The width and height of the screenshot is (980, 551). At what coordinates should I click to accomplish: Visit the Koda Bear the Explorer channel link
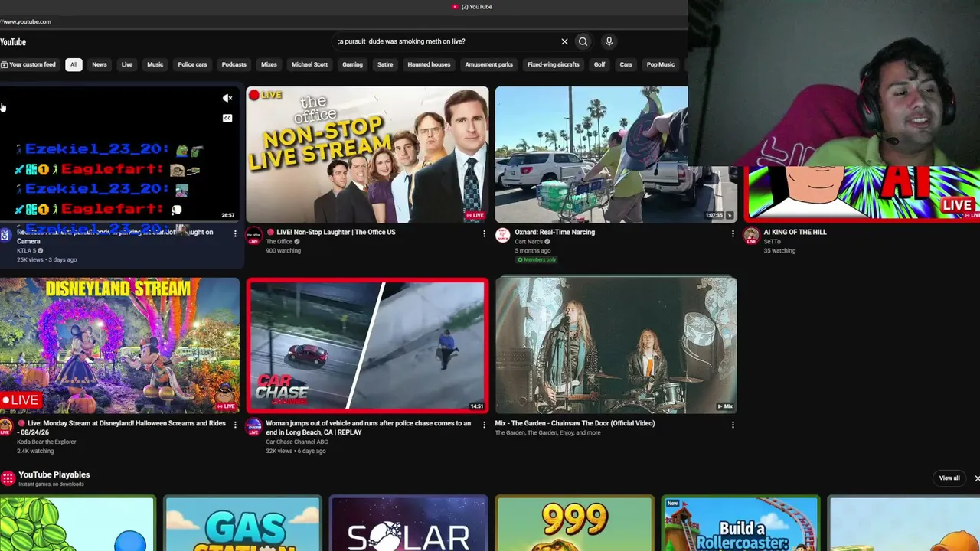46,442
